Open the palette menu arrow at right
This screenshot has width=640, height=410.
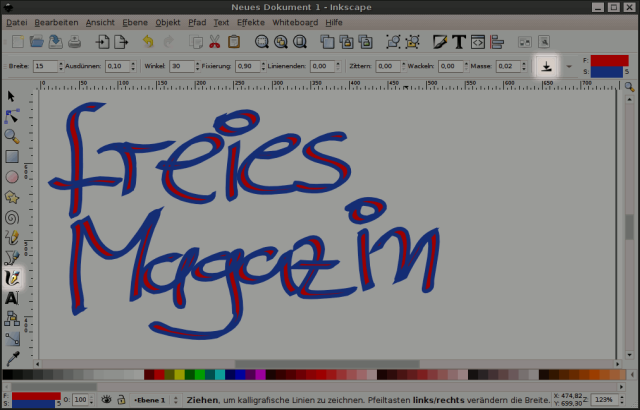click(632, 374)
